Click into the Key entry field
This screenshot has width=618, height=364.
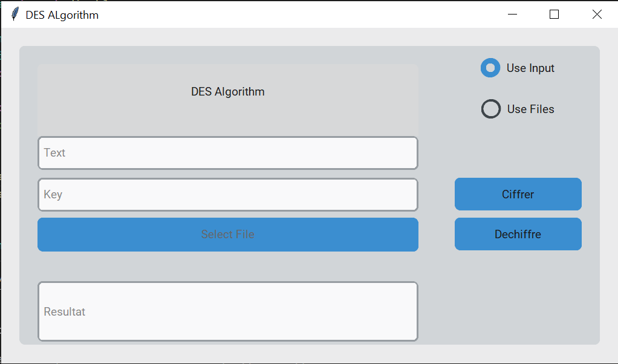click(227, 195)
